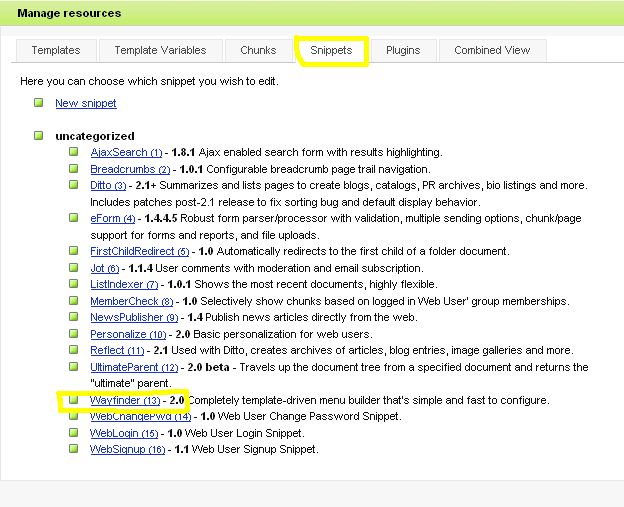
Task: Open the UltimateParent (12) snippet
Action: coord(134,367)
